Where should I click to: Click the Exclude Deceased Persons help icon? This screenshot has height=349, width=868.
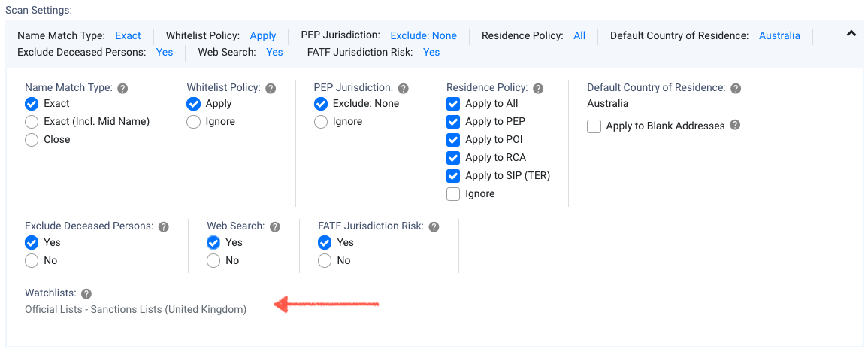point(164,226)
